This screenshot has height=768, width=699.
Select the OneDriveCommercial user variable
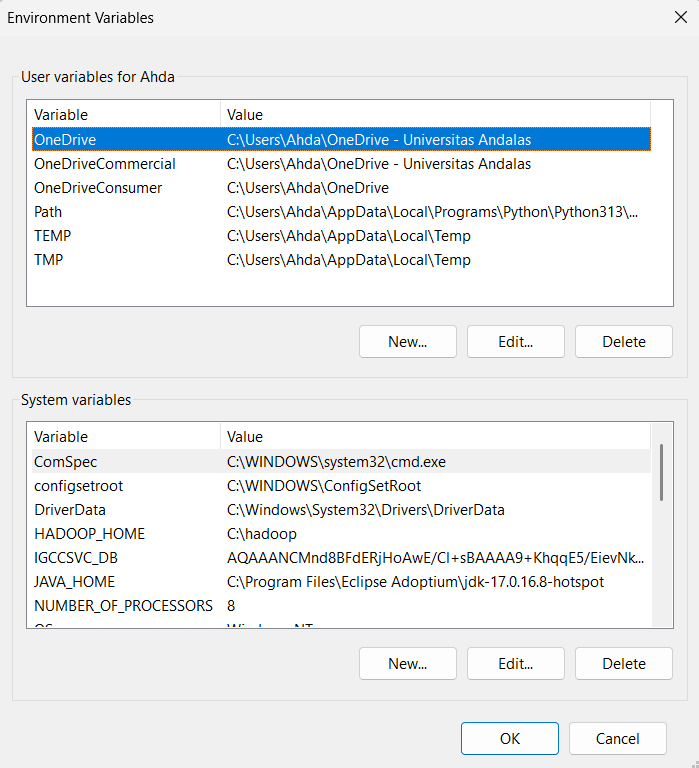[104, 164]
